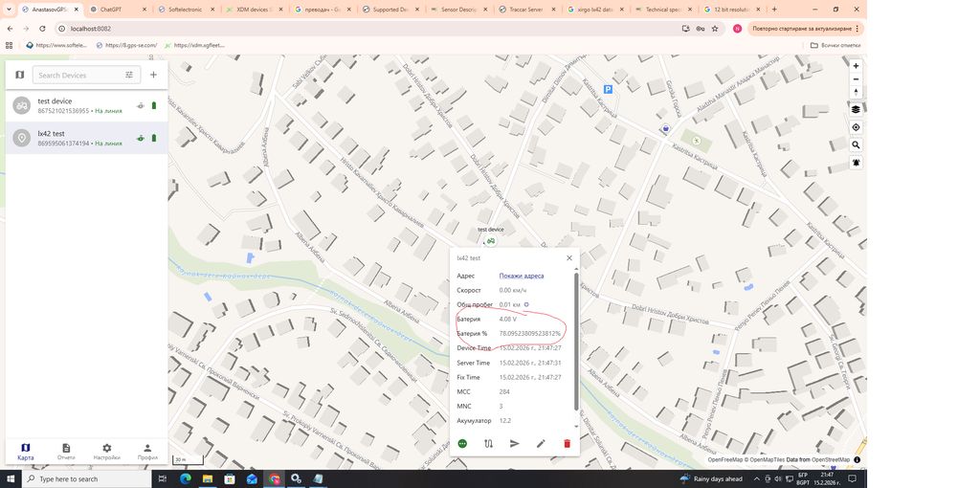Open the map search magnifier
This screenshot has height=488, width=980.
coord(856,145)
